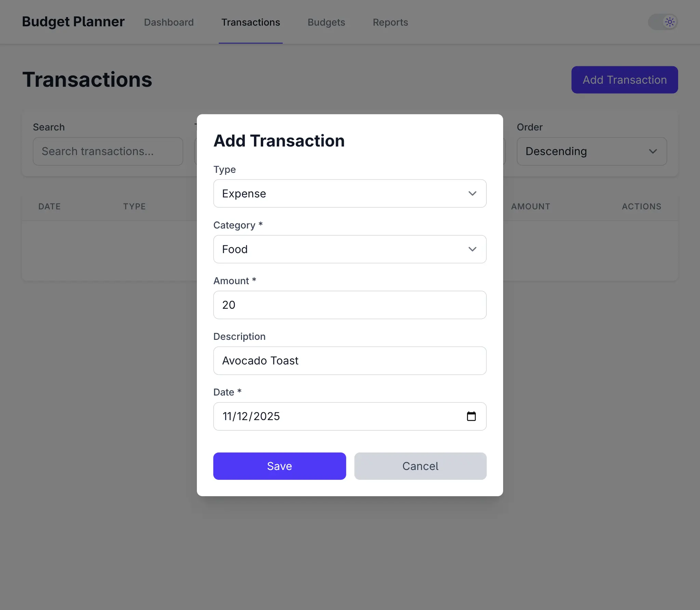Open the Category dropdown showing Food

click(x=349, y=249)
